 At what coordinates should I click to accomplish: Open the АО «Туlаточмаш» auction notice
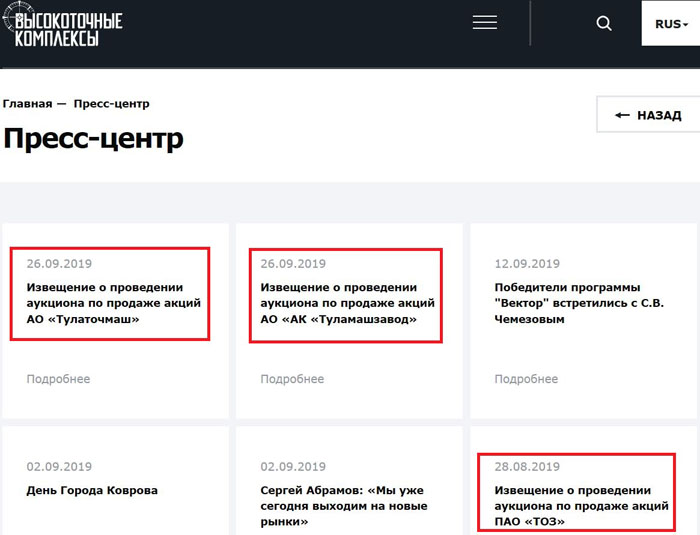pos(113,303)
